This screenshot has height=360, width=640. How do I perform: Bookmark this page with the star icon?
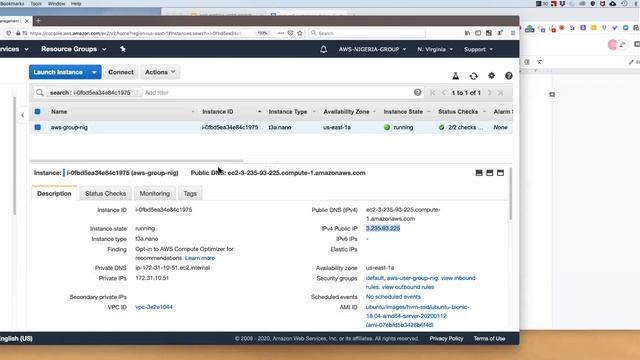coord(300,33)
